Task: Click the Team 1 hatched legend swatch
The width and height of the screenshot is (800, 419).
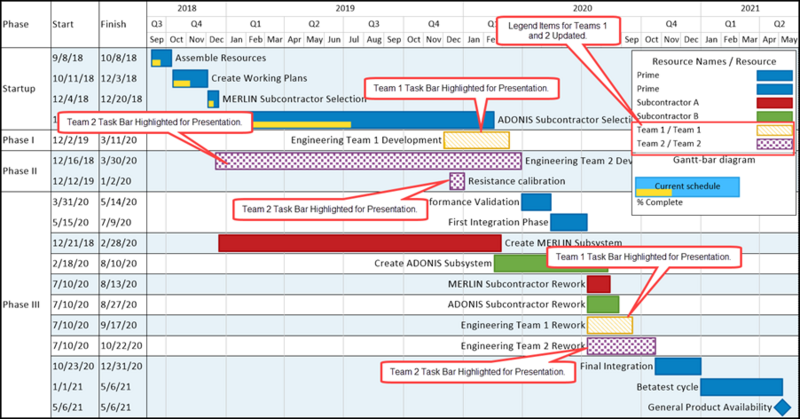Action: click(x=774, y=130)
